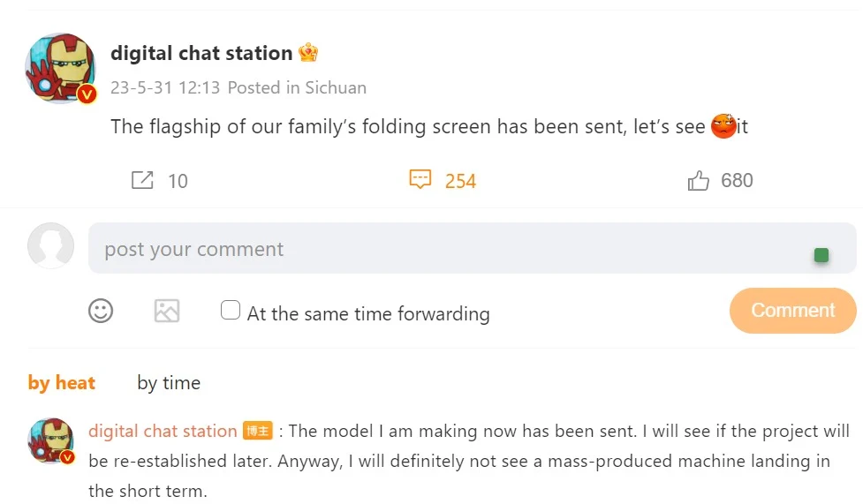This screenshot has height=504, width=863.
Task: Enable "At the same time forwarding" checkbox
Action: coord(231,311)
